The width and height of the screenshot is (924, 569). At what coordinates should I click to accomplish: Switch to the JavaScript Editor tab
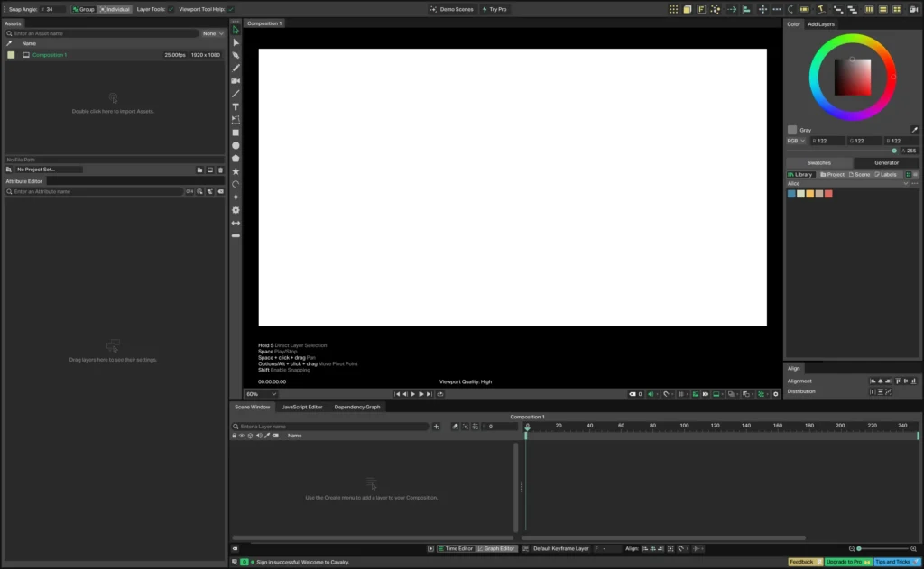click(301, 407)
